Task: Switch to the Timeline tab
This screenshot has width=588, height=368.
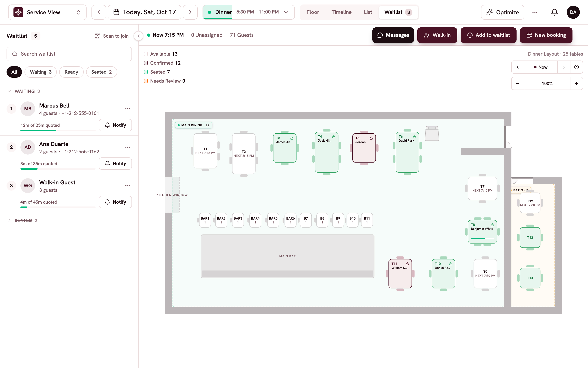Action: click(x=341, y=12)
